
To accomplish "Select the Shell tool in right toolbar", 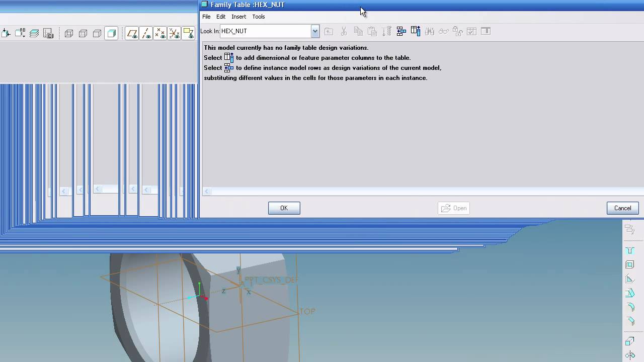I will (629, 264).
